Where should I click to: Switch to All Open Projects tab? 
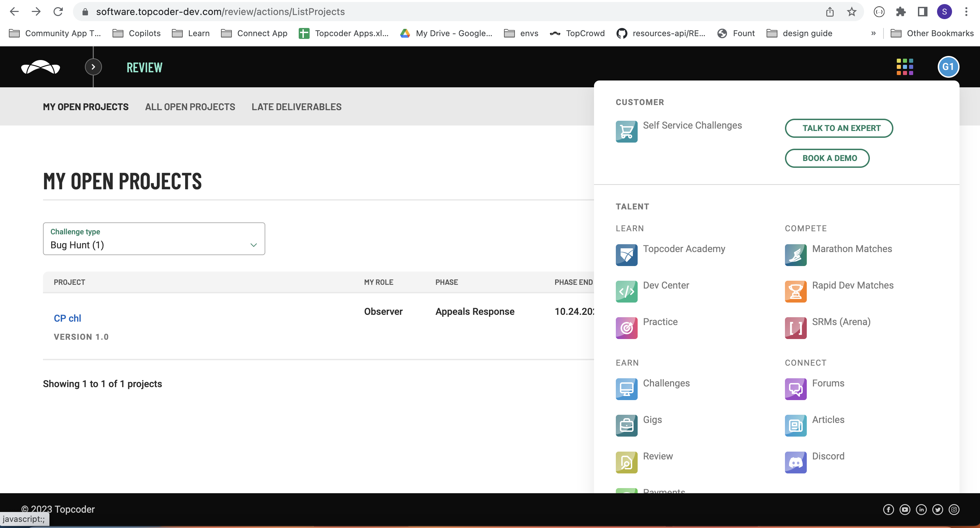coord(190,107)
